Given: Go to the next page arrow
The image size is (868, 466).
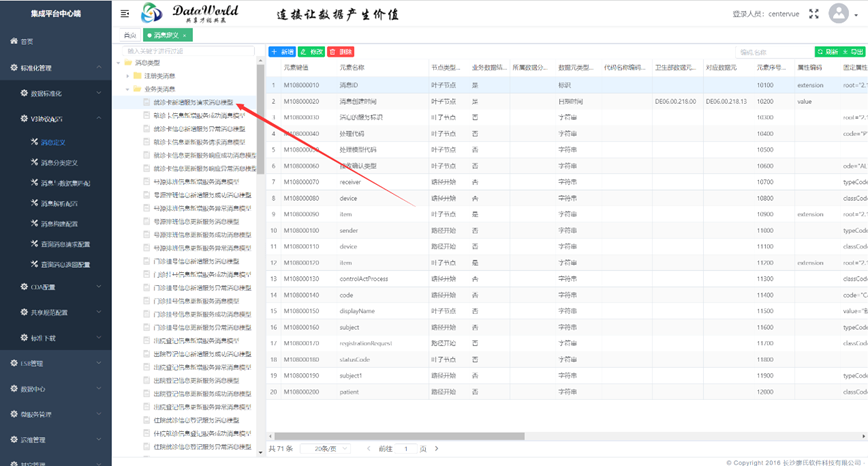Looking at the screenshot, I should (436, 449).
